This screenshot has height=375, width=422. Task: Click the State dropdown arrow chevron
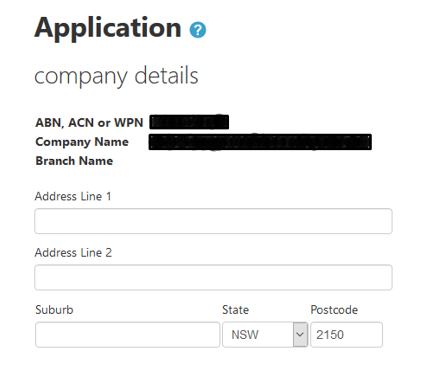300,335
